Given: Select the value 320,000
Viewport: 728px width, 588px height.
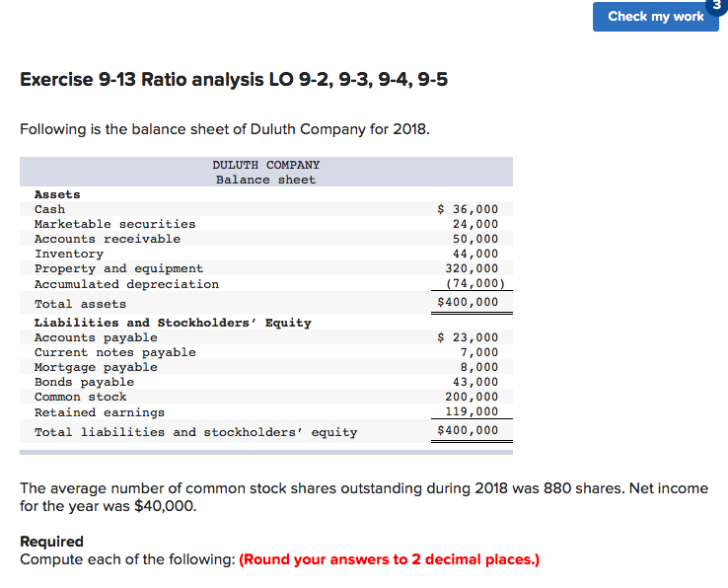Looking at the screenshot, I should tap(472, 269).
